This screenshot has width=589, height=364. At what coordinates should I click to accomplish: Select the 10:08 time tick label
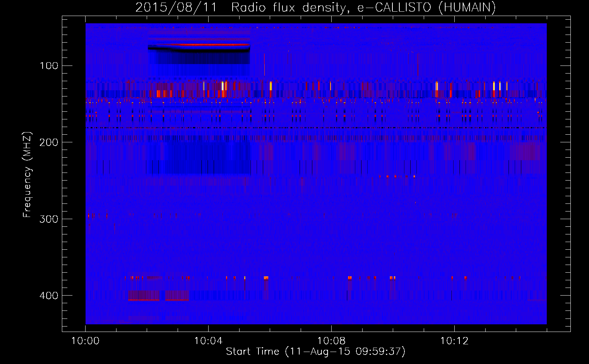[331, 341]
